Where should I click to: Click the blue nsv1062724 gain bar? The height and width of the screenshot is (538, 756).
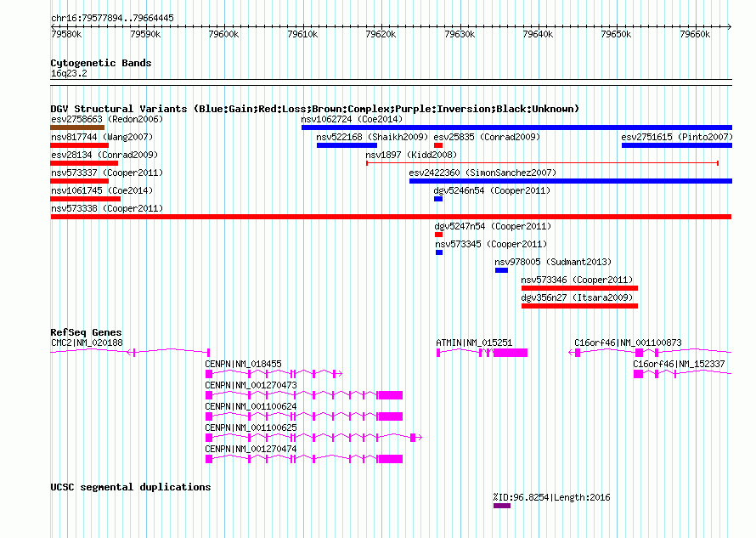(x=516, y=127)
